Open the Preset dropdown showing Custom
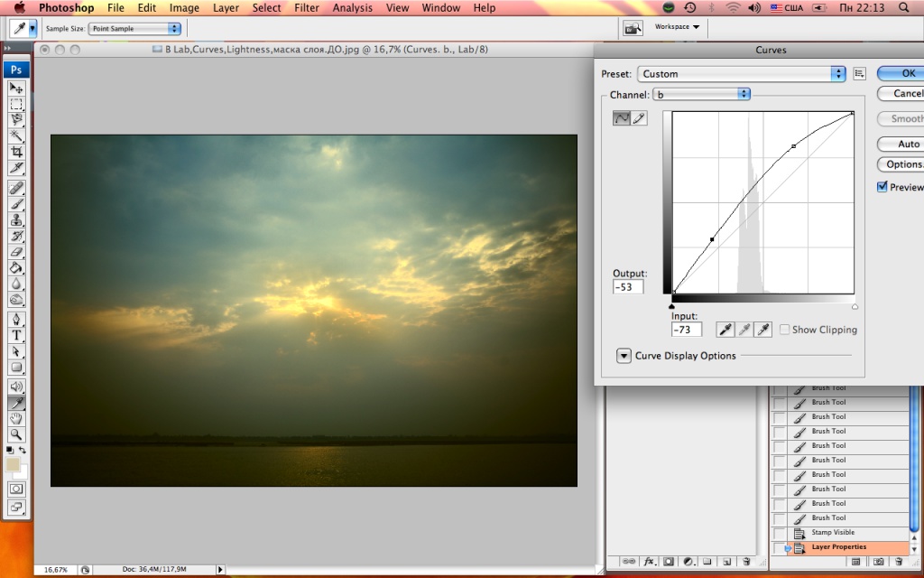Image resolution: width=924 pixels, height=578 pixels. (741, 74)
